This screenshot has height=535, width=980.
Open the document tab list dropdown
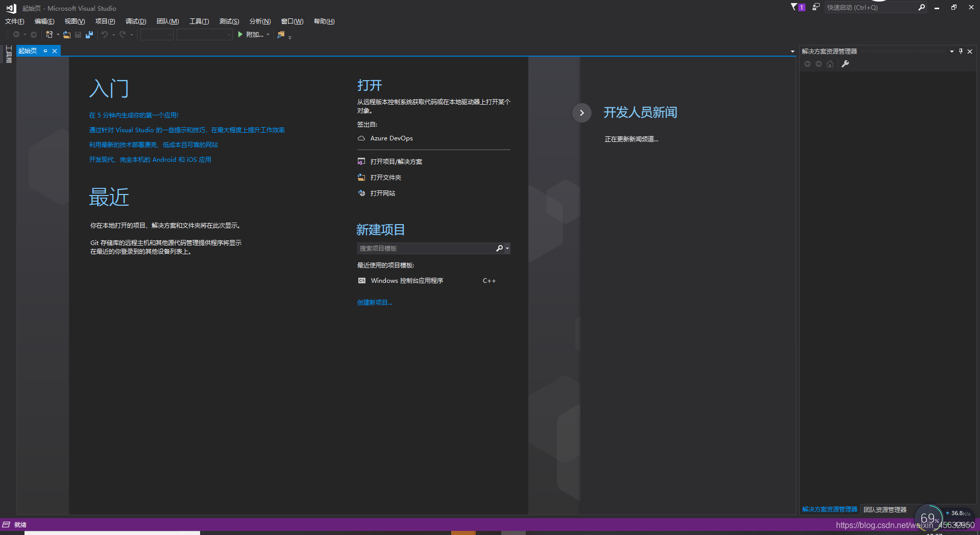click(792, 52)
